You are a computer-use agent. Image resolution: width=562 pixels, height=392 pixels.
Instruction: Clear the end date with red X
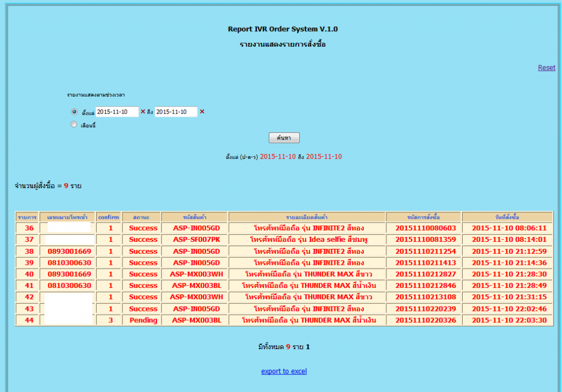(202, 112)
